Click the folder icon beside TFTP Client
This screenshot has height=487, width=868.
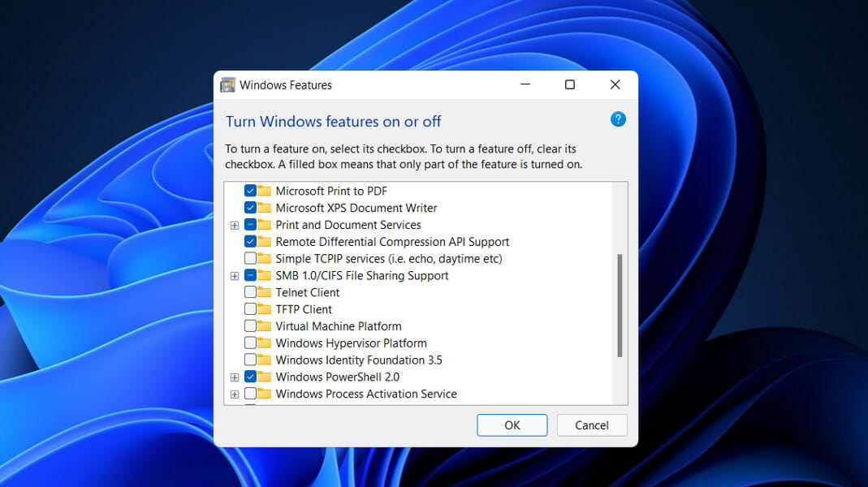(x=263, y=309)
